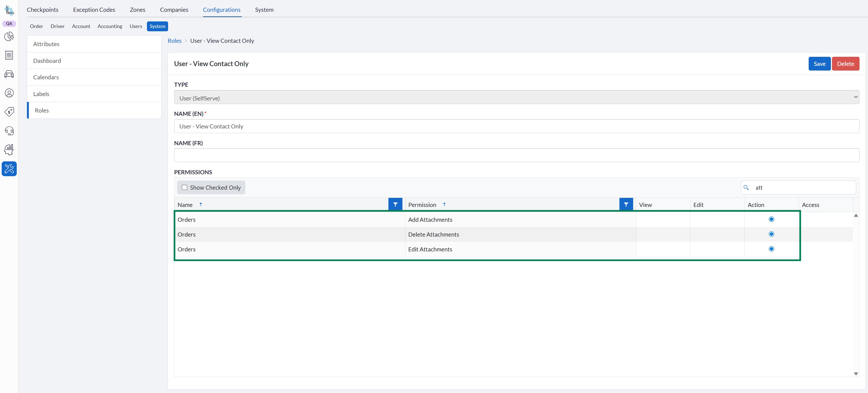Open the orders receipt sidebar icon

coord(9,55)
